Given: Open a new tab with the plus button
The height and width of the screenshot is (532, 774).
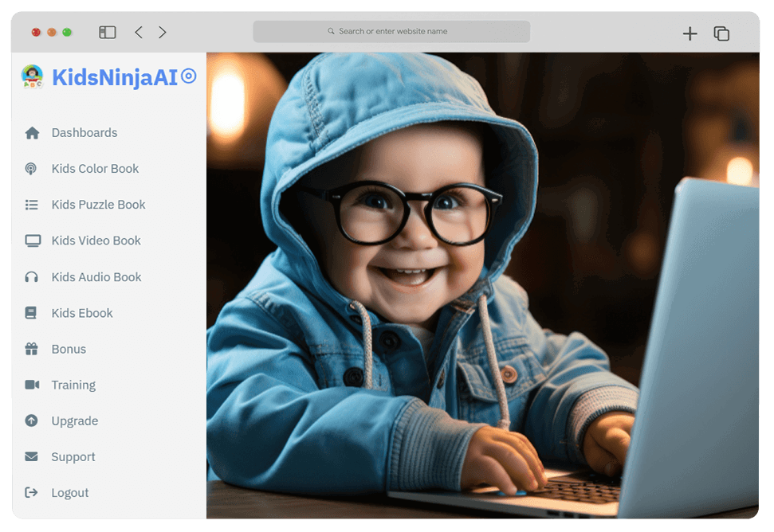Looking at the screenshot, I should tap(690, 33).
